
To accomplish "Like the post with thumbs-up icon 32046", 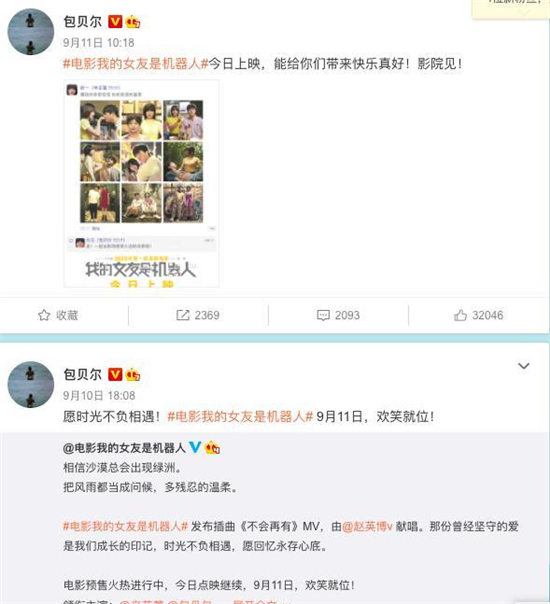I will pyautogui.click(x=460, y=315).
